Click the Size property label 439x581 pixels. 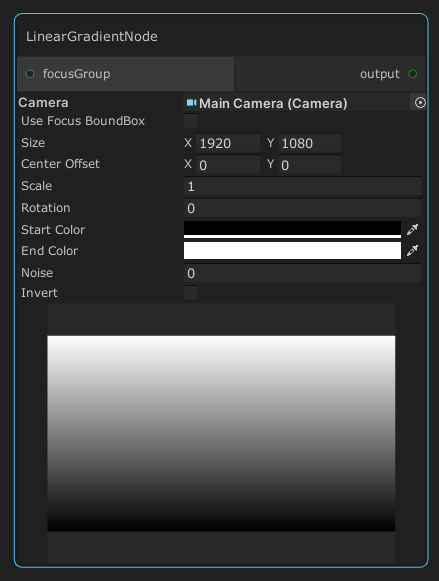[33, 143]
